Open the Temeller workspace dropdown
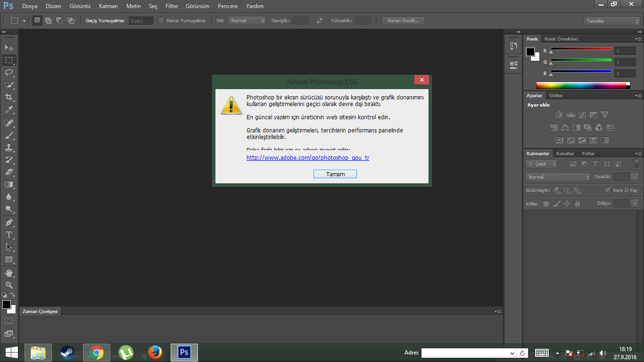The height and width of the screenshot is (362, 644). point(611,21)
